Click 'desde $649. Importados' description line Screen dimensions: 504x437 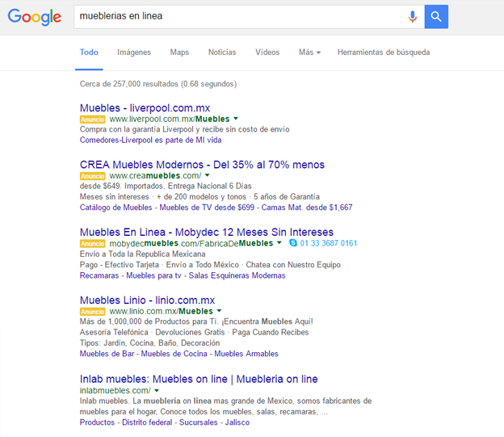(x=166, y=186)
